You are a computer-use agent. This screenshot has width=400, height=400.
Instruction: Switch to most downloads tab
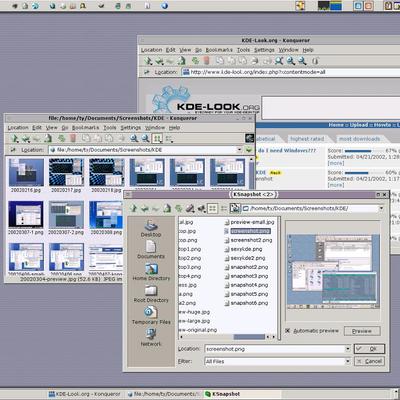point(359,139)
